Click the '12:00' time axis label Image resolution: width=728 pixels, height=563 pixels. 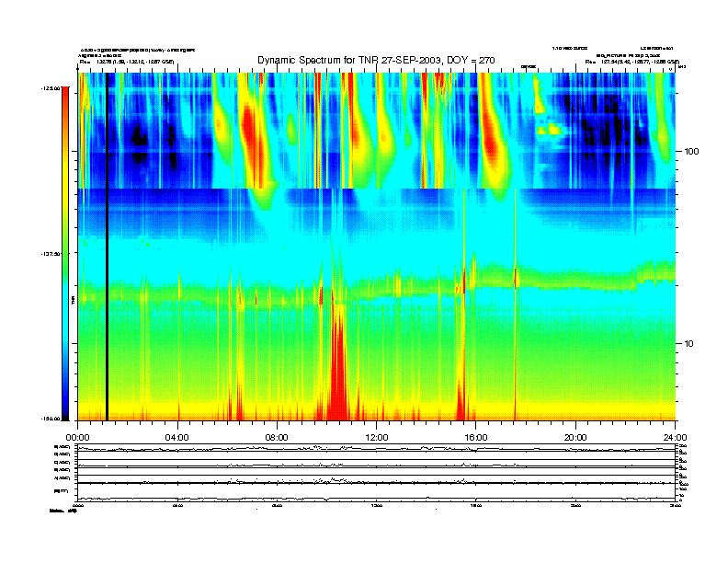[x=377, y=438]
